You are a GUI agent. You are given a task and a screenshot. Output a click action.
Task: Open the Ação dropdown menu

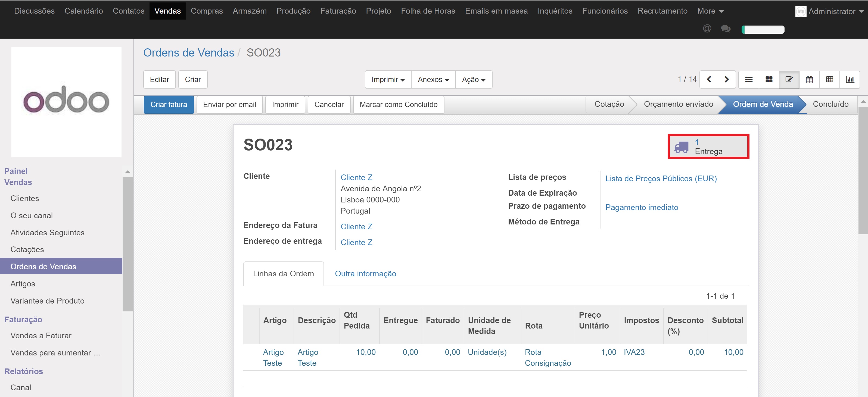coord(474,79)
